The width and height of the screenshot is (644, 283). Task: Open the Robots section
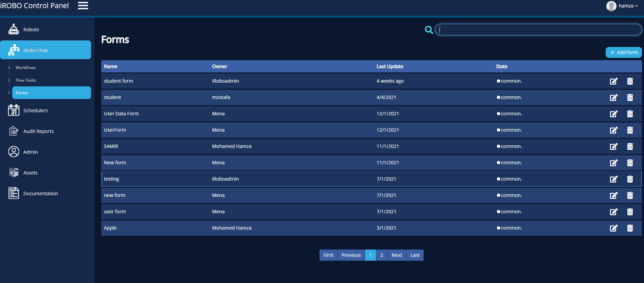[x=31, y=30]
